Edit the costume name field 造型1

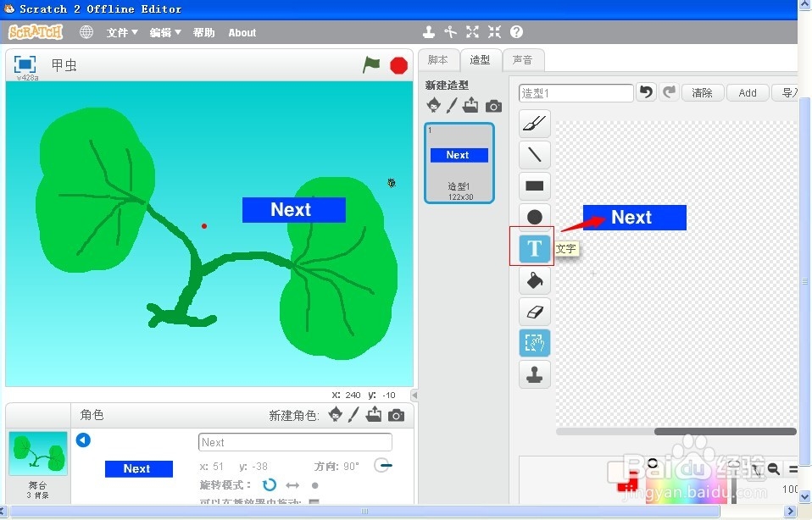(x=576, y=92)
